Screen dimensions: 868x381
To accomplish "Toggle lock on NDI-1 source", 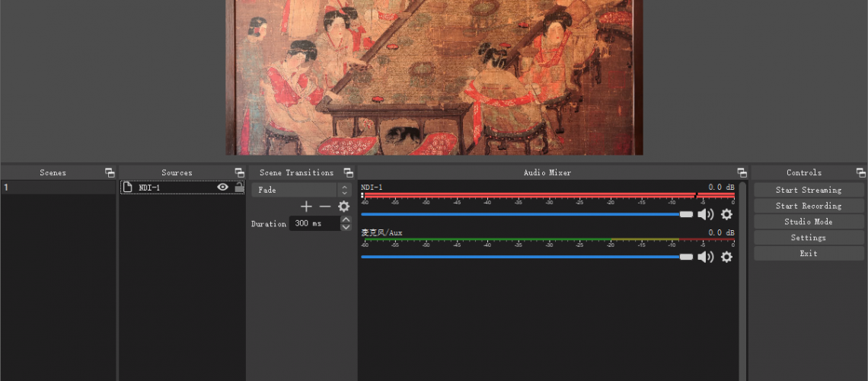I will [x=239, y=187].
